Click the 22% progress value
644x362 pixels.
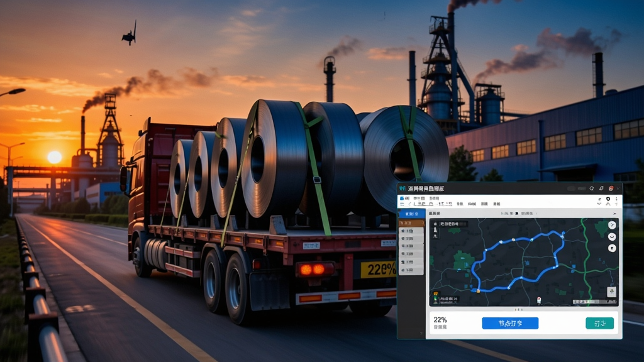point(440,320)
